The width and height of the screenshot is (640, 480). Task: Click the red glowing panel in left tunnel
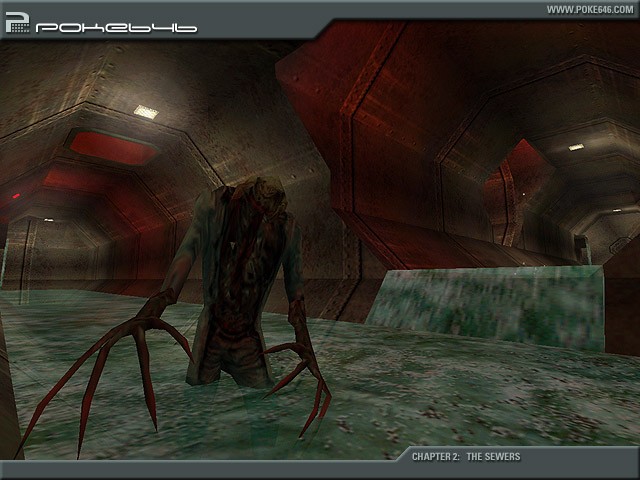[110, 147]
